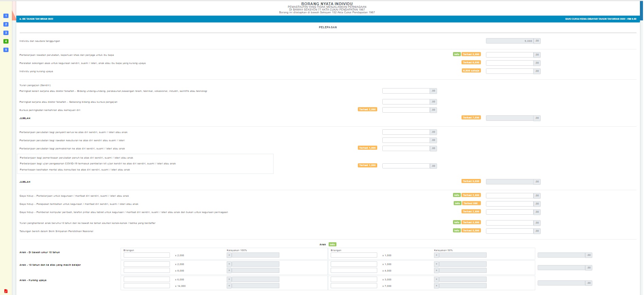644x295 pixels.
Task: Click Info for child care fees row
Action: point(456,223)
